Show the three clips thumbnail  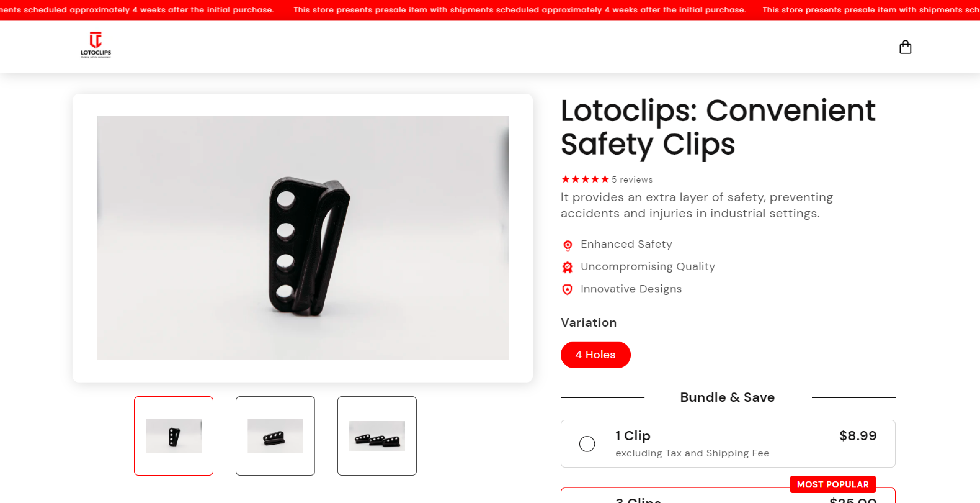(x=377, y=436)
